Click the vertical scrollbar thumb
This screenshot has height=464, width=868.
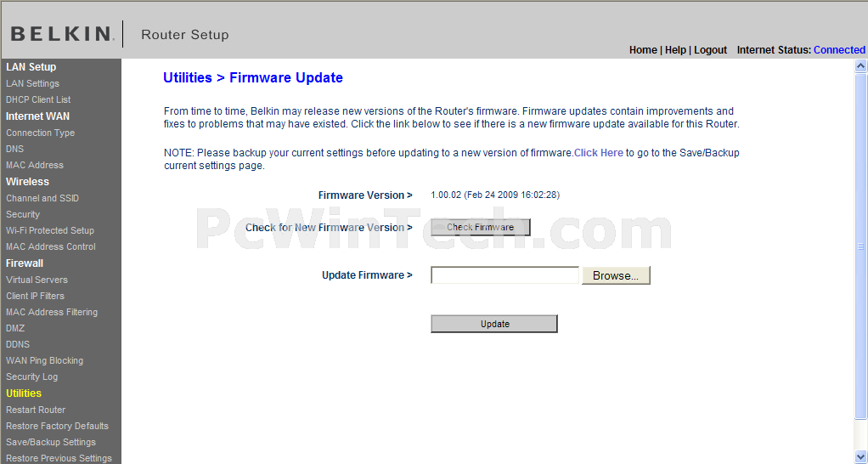(x=860, y=246)
